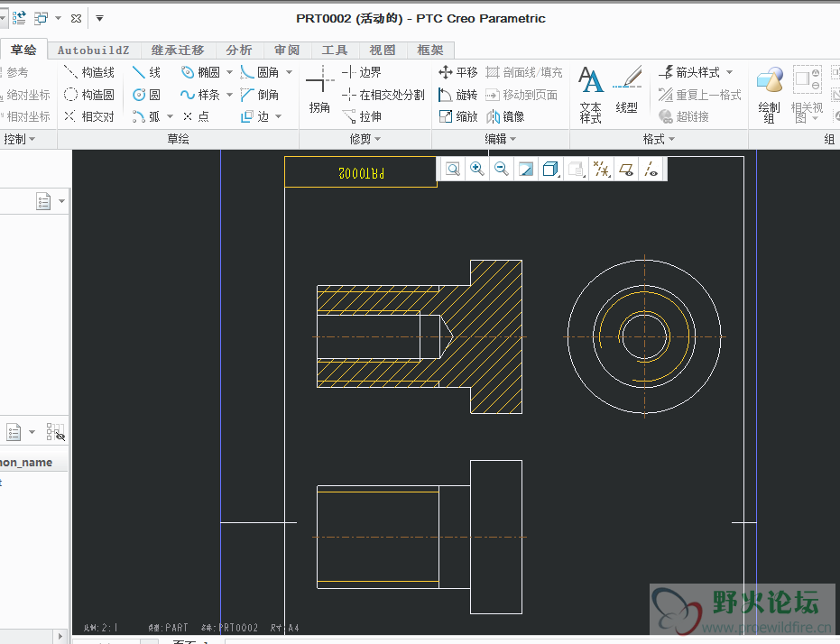
Task: Expand the windows switch dropdown arrow
Action: [x=58, y=18]
